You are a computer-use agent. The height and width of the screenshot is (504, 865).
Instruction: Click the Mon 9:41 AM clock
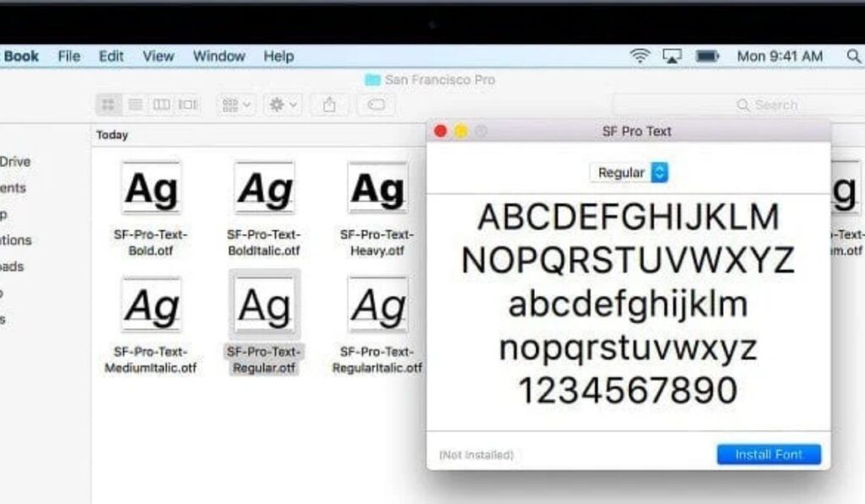coord(780,57)
